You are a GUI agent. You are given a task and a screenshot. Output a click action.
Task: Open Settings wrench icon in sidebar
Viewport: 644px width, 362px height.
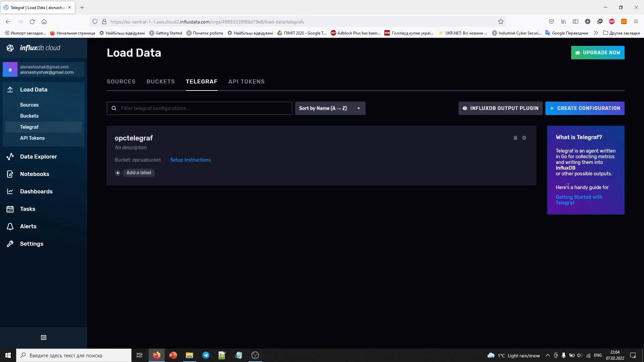coord(10,244)
